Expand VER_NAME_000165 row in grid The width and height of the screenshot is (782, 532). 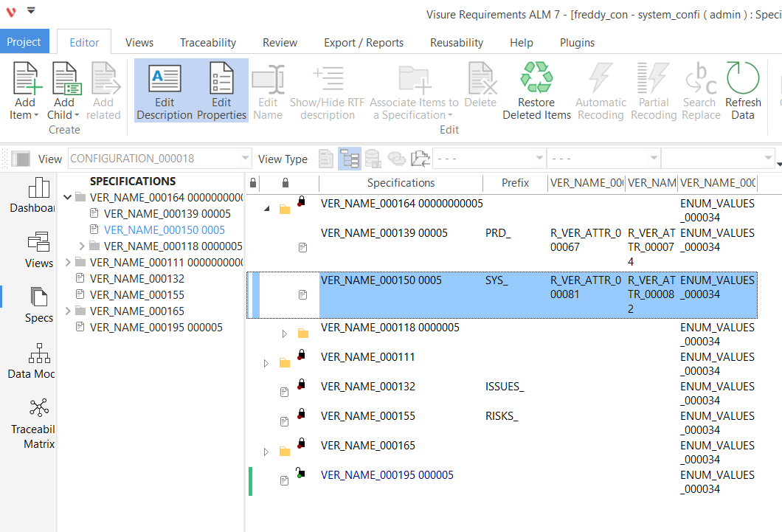[266, 452]
